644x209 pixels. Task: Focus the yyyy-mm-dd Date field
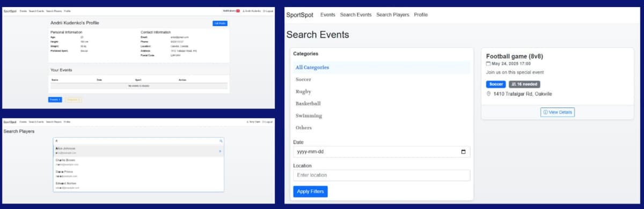(382, 152)
